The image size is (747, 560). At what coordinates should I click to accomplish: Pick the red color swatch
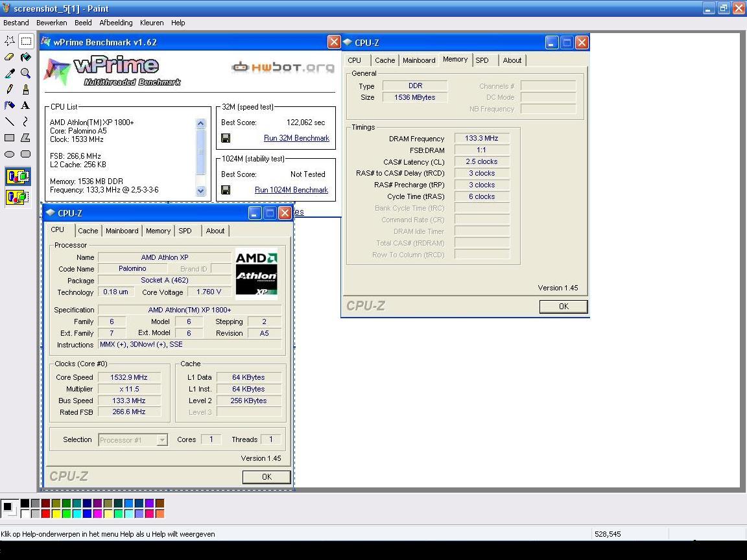pyautogui.click(x=46, y=513)
